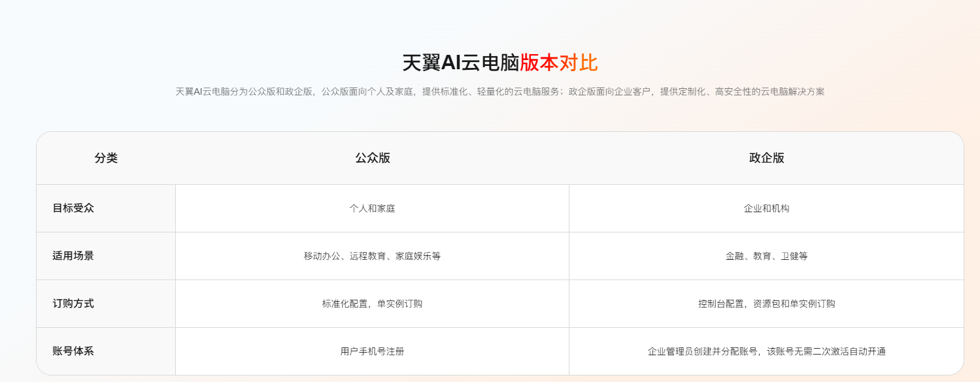Click the "控制台配置，资源包和单实例订购" cell
Image resolution: width=980 pixels, height=382 pixels.
(766, 304)
